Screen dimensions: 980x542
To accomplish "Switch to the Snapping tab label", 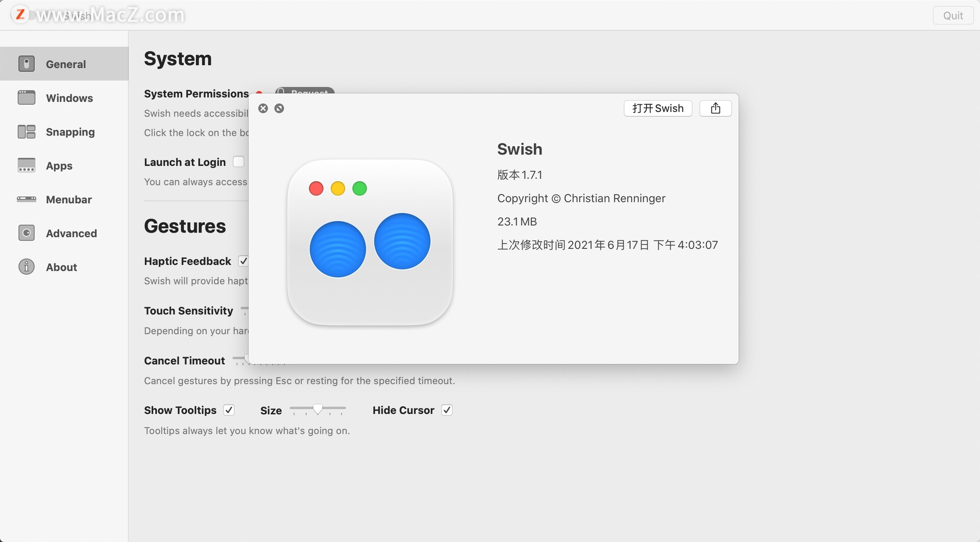I will tap(70, 132).
